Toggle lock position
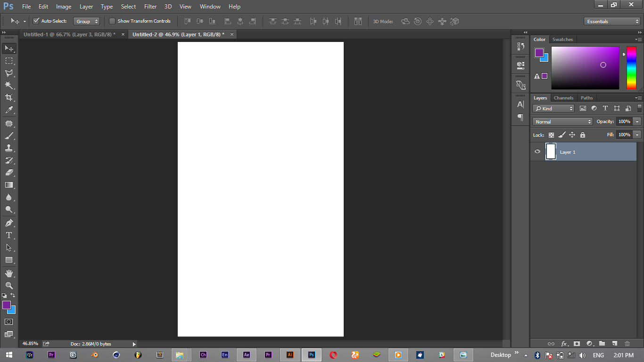Screen dimensions: 644x362 tap(572, 135)
